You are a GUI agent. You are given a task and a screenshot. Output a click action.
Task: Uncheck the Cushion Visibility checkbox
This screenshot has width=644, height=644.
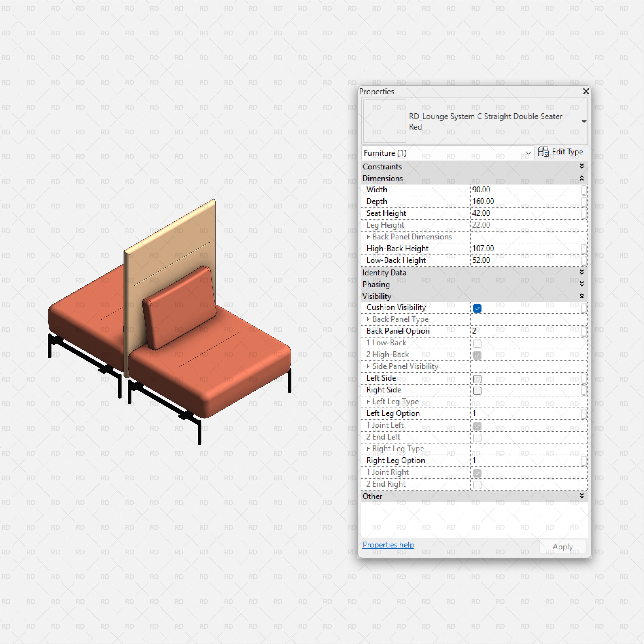pos(477,308)
